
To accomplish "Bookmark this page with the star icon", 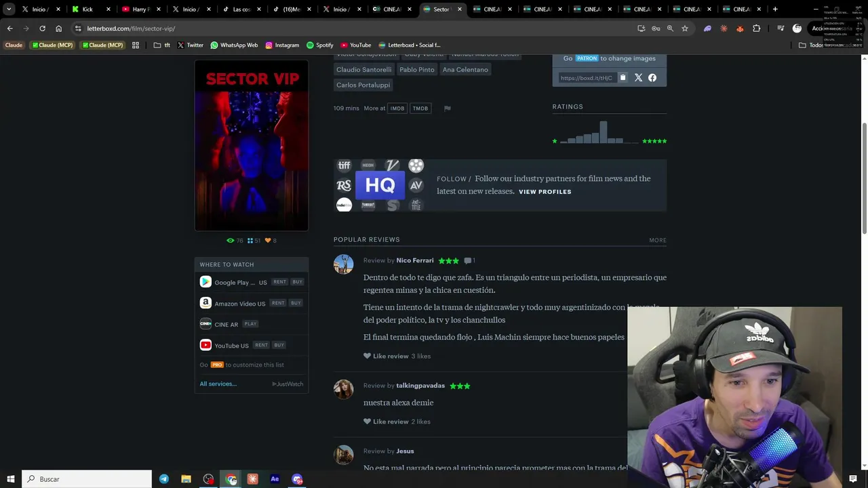I will tap(685, 28).
